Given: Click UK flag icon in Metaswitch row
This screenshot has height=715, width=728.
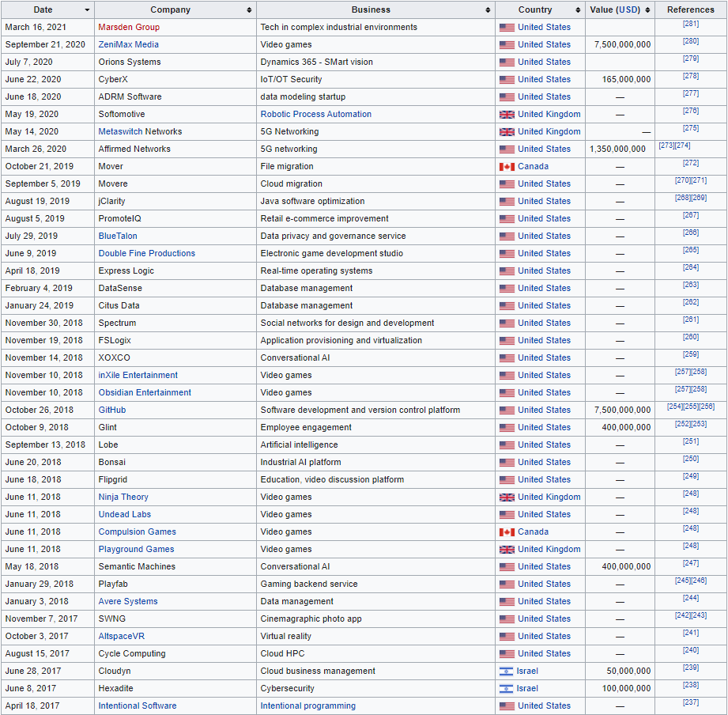Looking at the screenshot, I should tap(507, 132).
